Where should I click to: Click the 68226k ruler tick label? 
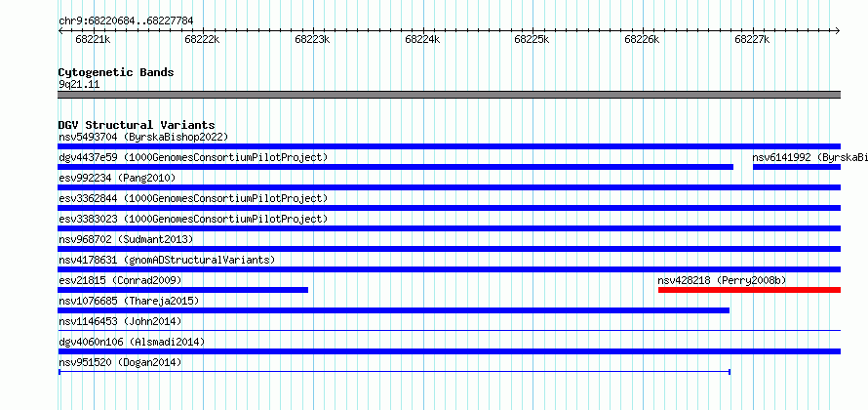click(x=642, y=39)
